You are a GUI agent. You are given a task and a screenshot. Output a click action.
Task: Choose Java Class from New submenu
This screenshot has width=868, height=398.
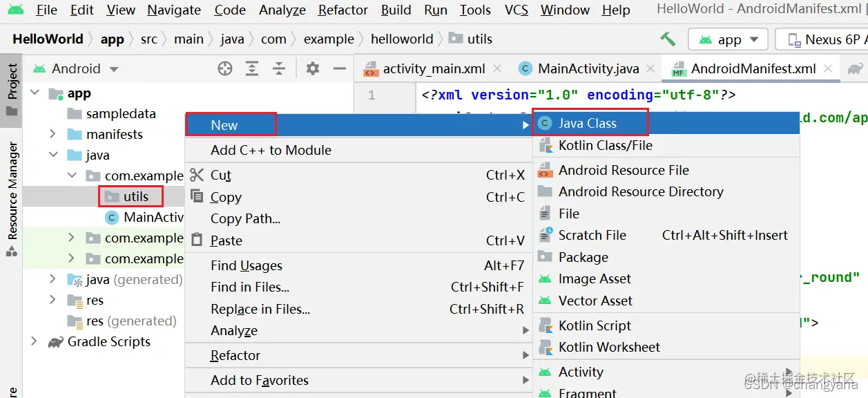[666, 124]
